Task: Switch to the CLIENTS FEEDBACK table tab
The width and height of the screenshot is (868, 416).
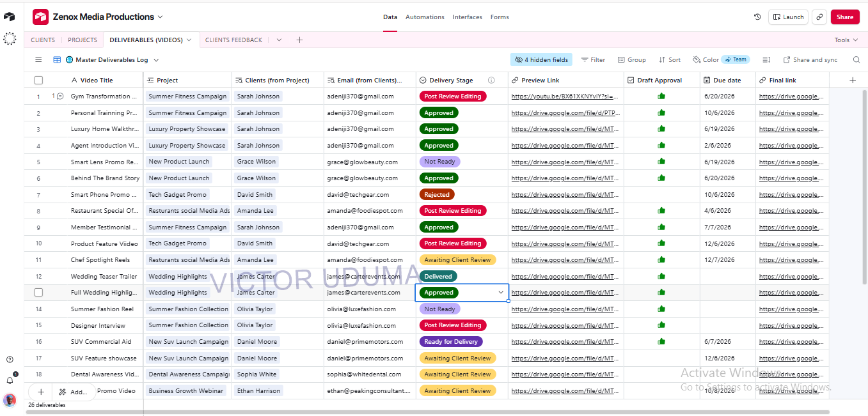Action: click(233, 40)
